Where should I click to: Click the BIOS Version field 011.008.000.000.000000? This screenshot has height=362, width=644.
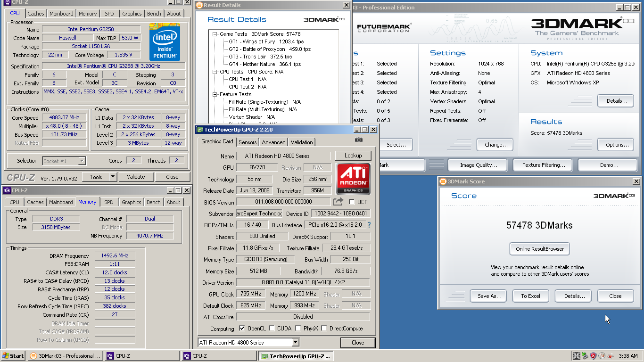(284, 202)
